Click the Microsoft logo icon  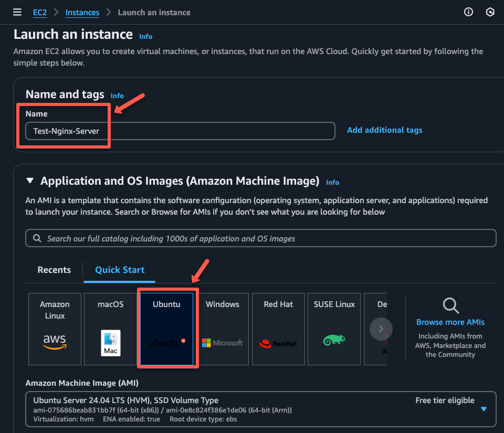point(223,343)
